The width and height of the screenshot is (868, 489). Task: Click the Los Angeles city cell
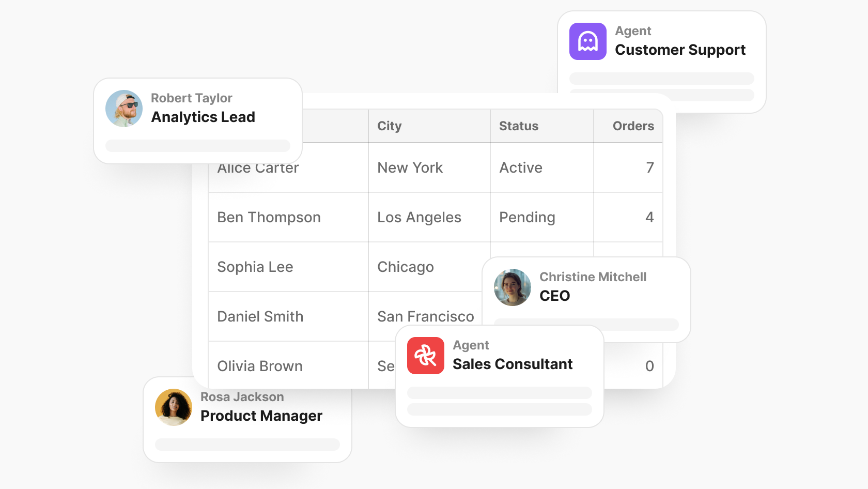pos(419,217)
